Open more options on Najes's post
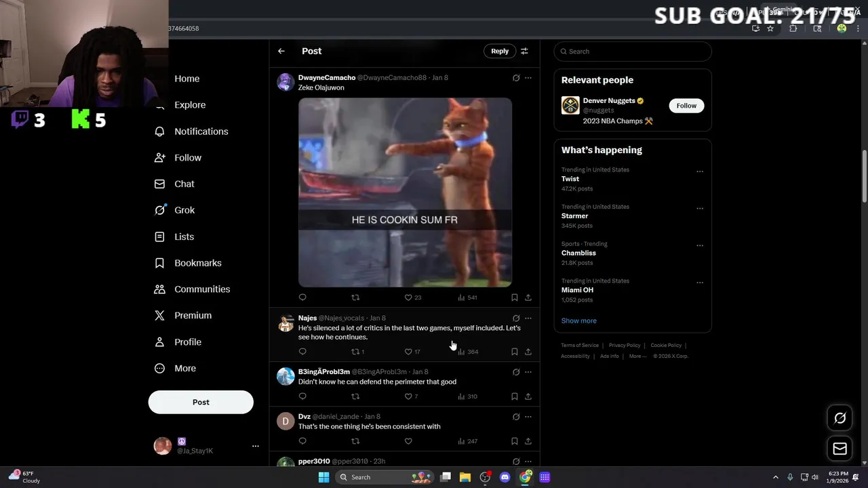The height and width of the screenshot is (488, 868). [528, 318]
